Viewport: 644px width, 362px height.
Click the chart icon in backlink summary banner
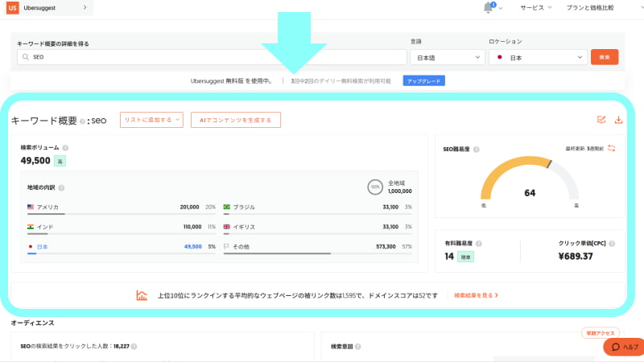(x=142, y=295)
